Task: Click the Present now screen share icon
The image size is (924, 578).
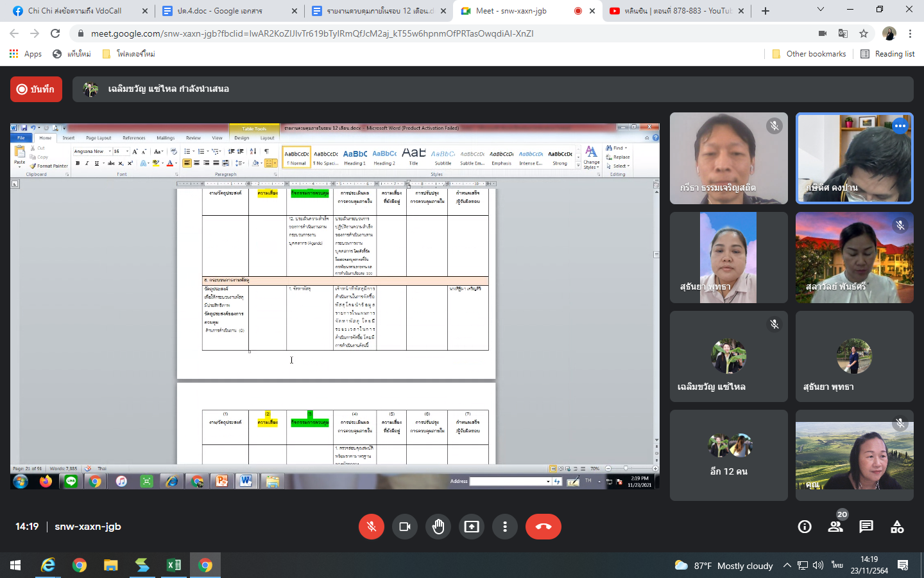Action: click(472, 527)
